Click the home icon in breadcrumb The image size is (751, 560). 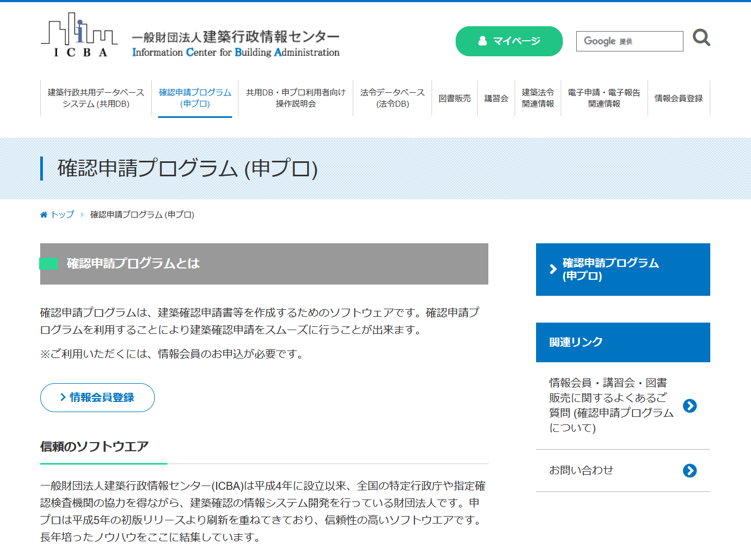pyautogui.click(x=44, y=215)
